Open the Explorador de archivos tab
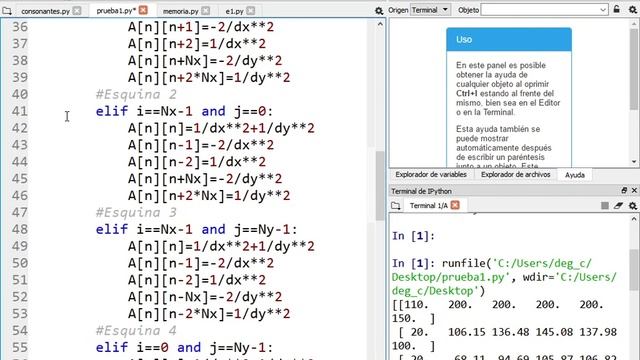Image resolution: width=640 pixels, height=360 pixels. [x=516, y=175]
